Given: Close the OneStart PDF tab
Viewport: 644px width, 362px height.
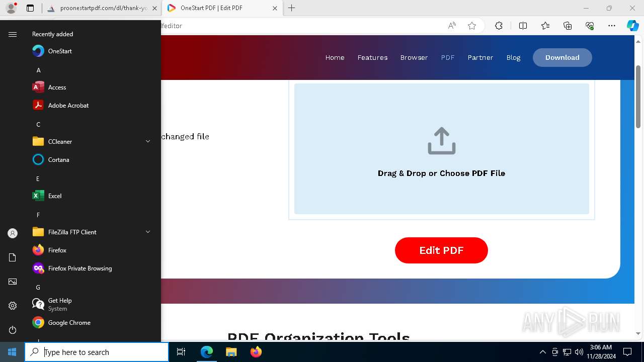Looking at the screenshot, I should pos(275,8).
